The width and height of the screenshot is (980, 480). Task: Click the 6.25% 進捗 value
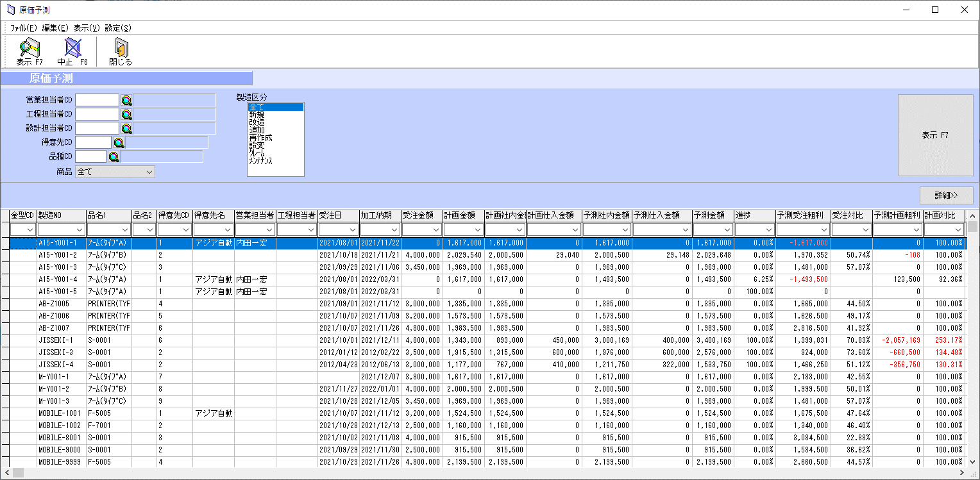pyautogui.click(x=763, y=279)
